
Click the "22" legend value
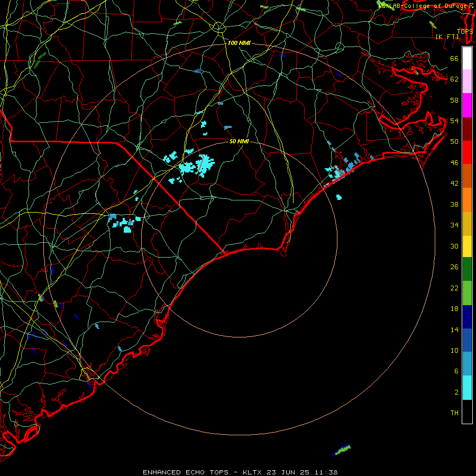[x=454, y=288]
